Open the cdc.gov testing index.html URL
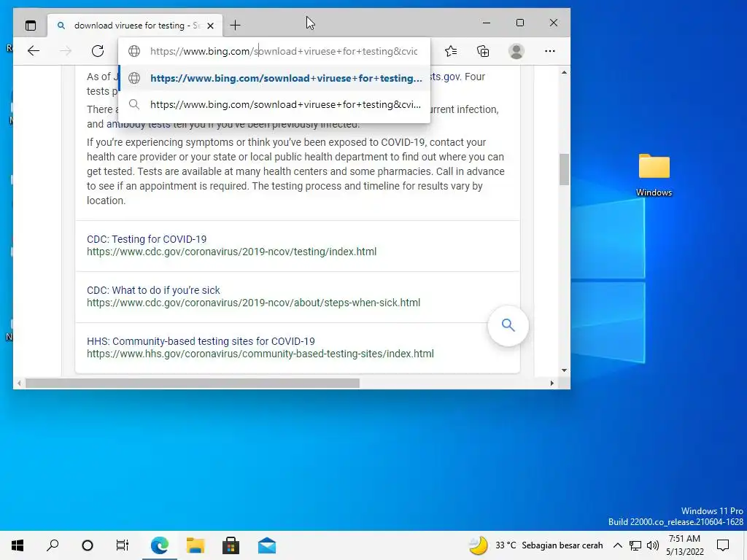This screenshot has width=747, height=560. click(x=231, y=252)
